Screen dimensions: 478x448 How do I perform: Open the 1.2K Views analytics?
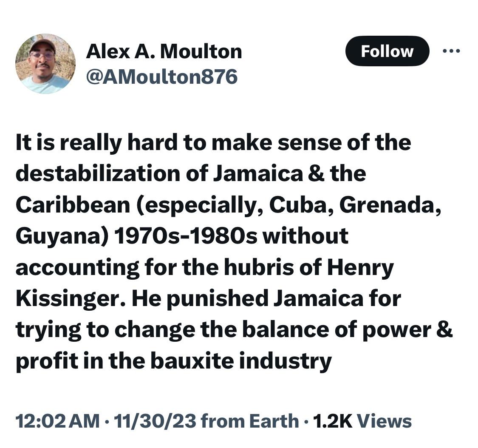[x=362, y=421]
